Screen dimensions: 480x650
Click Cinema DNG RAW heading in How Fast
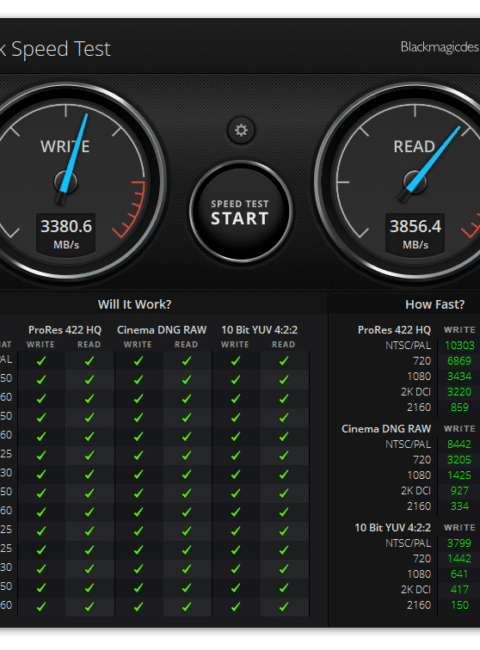pos(386,429)
